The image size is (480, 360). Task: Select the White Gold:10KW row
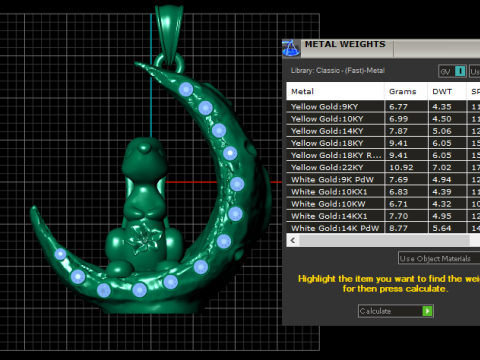pyautogui.click(x=383, y=204)
